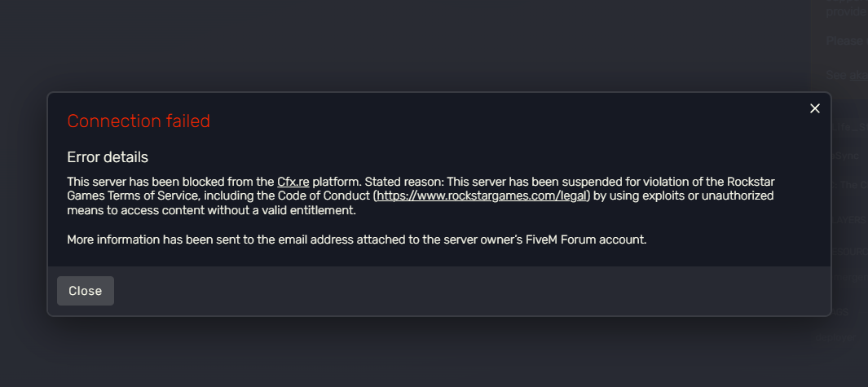Click the dimmed backdrop left of dialog
Screen dimensions: 868x387
coord(23,204)
